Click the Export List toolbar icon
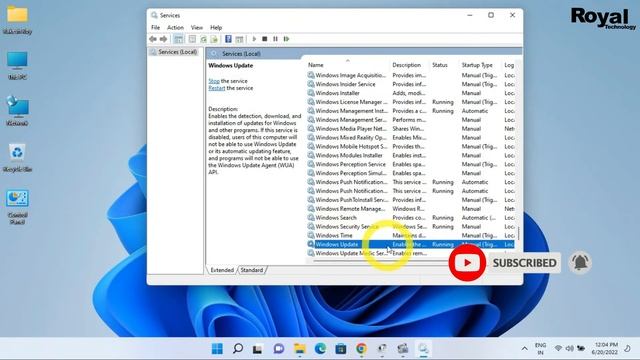640x360 pixels. pos(214,39)
